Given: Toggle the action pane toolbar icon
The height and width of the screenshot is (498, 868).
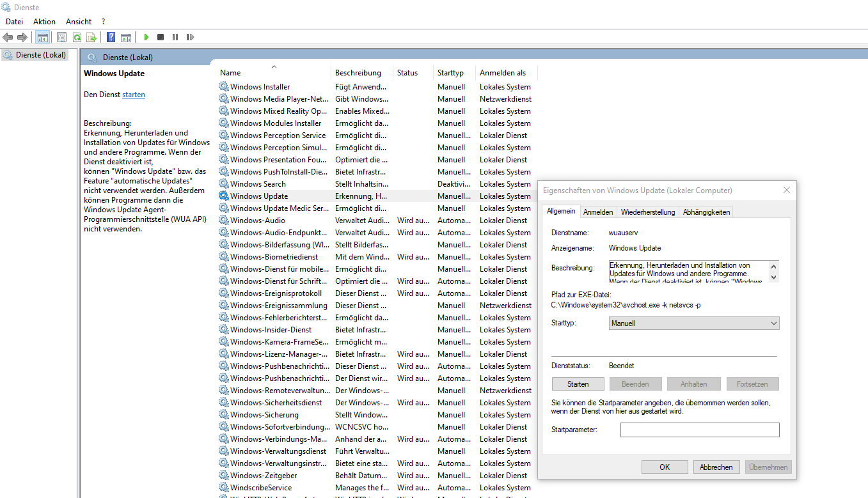Looking at the screenshot, I should tap(126, 37).
